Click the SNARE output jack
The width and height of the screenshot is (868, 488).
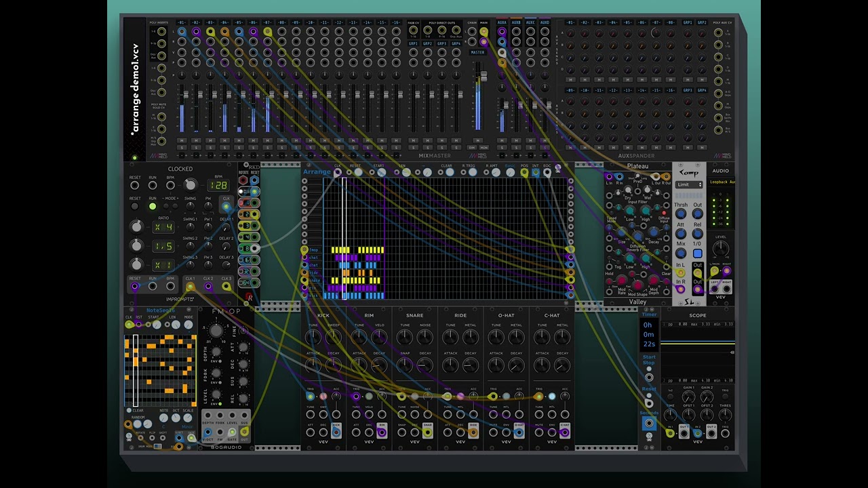coord(427,432)
